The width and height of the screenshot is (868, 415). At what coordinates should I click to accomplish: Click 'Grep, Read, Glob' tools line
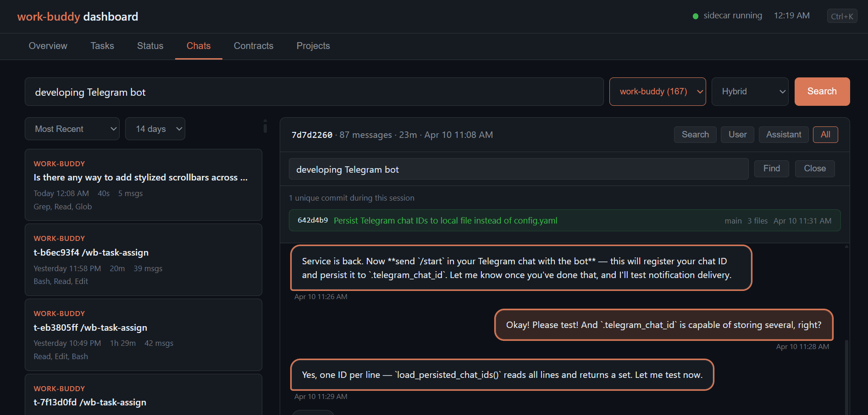[63, 207]
